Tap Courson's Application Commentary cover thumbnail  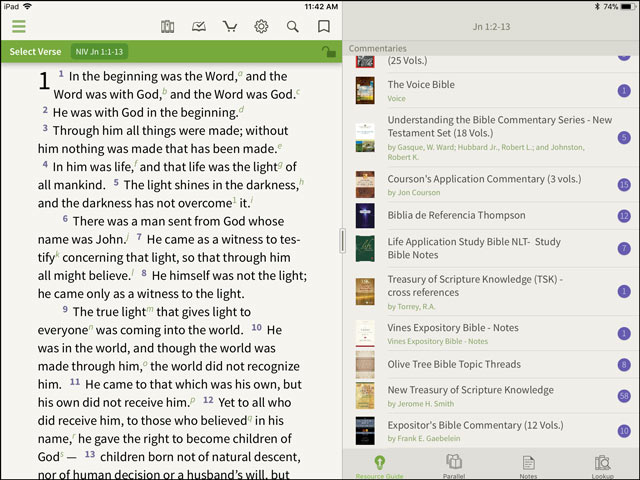[x=365, y=184]
